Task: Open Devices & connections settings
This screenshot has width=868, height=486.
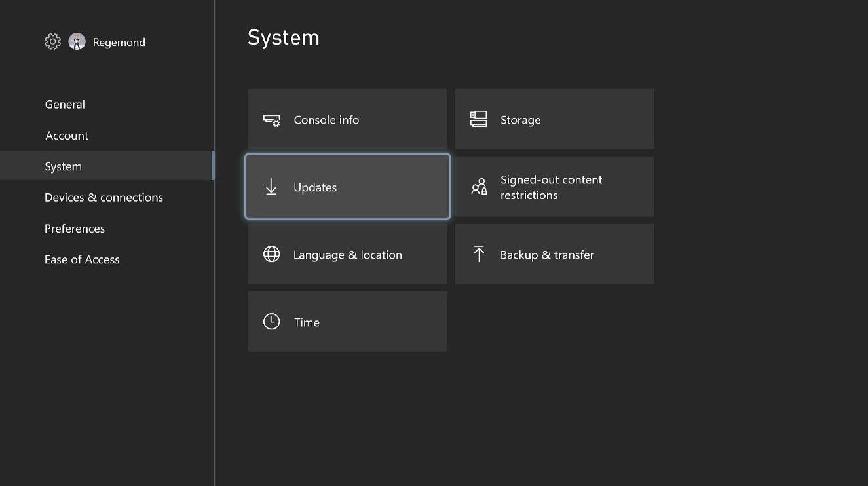Action: [x=104, y=197]
